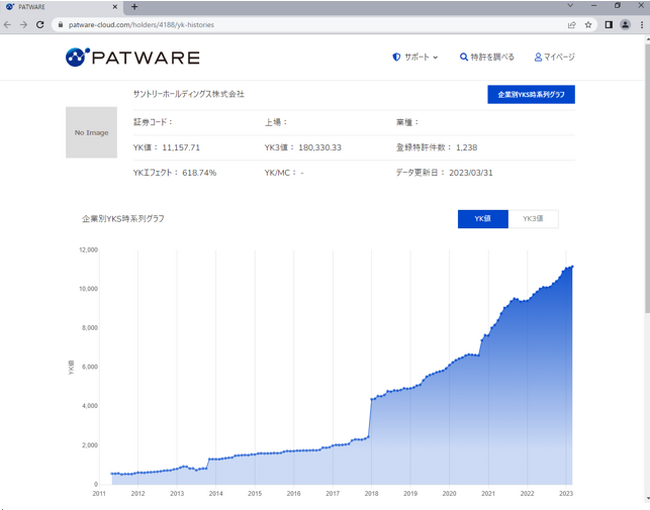Click the share page icon in address bar

click(571, 24)
